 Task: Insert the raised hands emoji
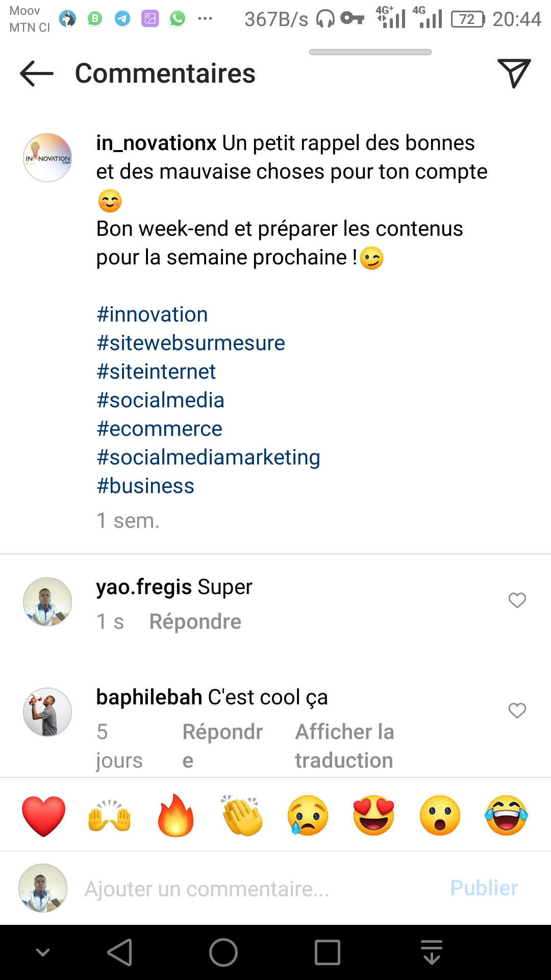[110, 816]
